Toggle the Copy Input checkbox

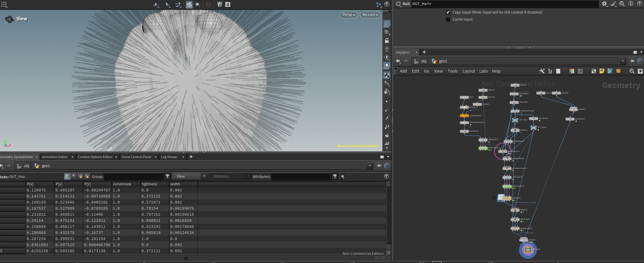tap(448, 12)
